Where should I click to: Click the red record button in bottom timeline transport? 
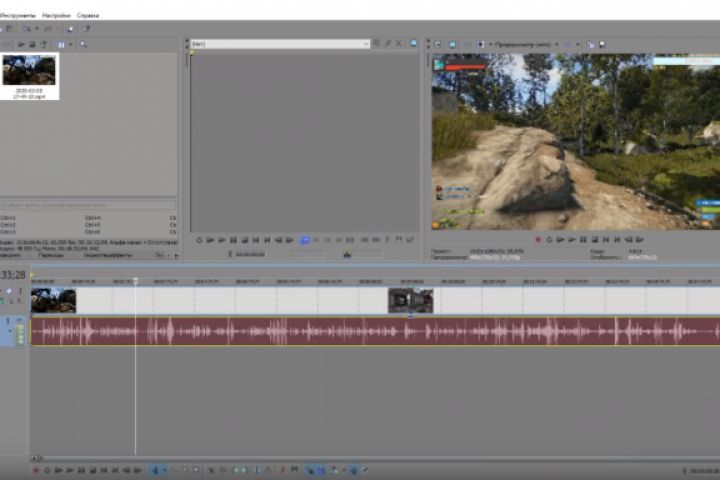coord(35,470)
